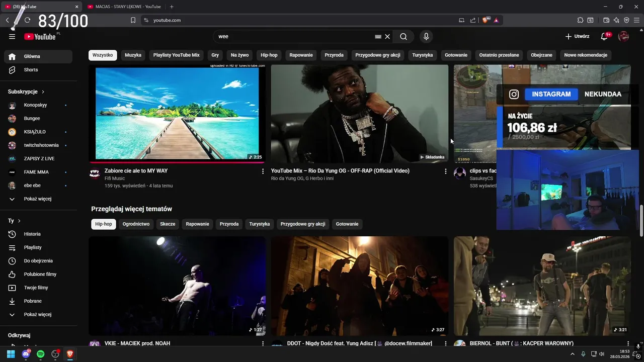The image size is (644, 362).
Task: Share this page icon in address bar
Action: coord(473,20)
